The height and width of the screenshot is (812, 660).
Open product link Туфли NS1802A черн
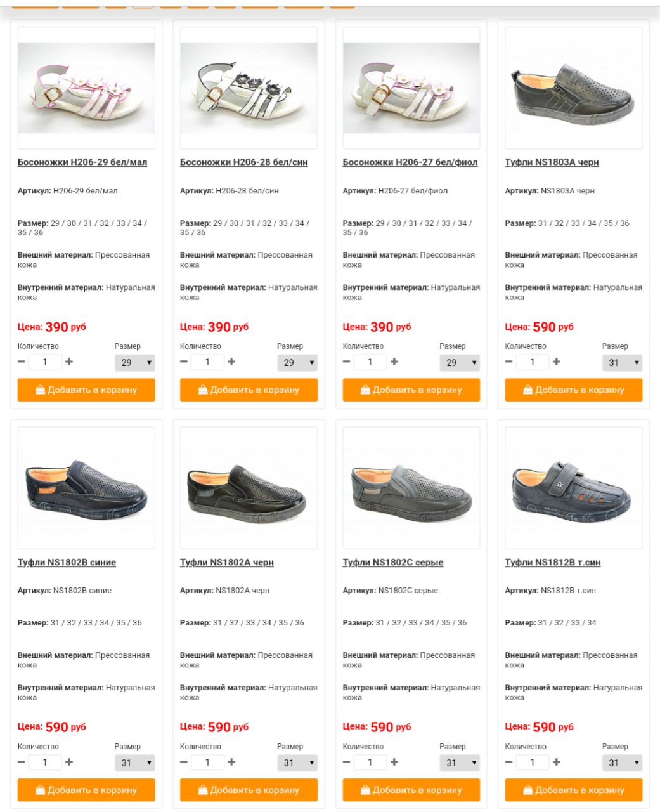pos(227,563)
